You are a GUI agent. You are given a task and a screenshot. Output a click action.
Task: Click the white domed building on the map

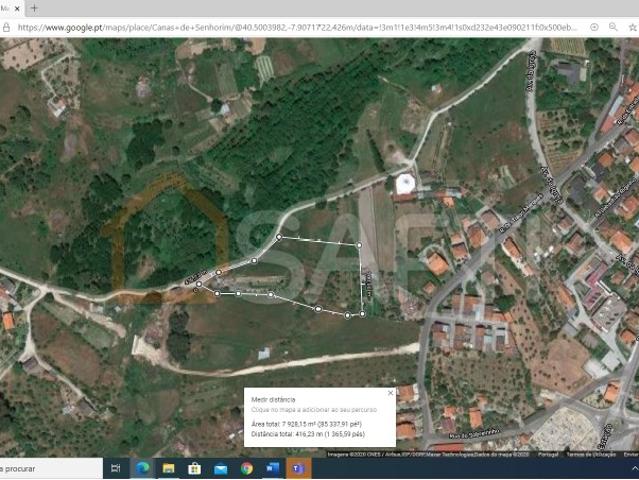405,184
